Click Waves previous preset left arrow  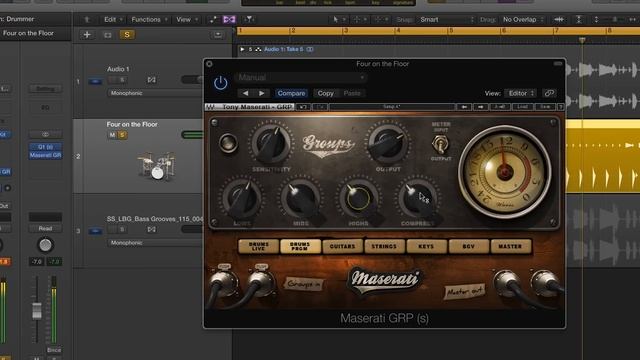464,107
